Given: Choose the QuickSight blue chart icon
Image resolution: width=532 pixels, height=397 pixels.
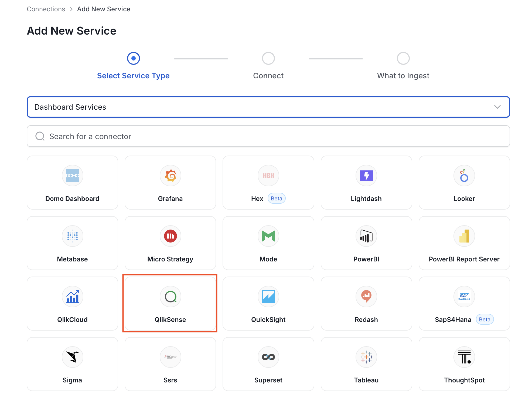Looking at the screenshot, I should pos(268,297).
